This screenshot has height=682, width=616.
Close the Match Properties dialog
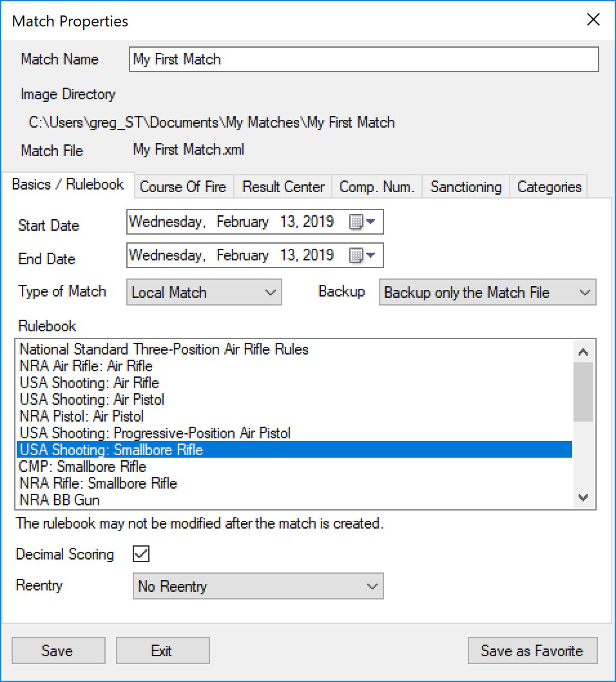[x=593, y=20]
